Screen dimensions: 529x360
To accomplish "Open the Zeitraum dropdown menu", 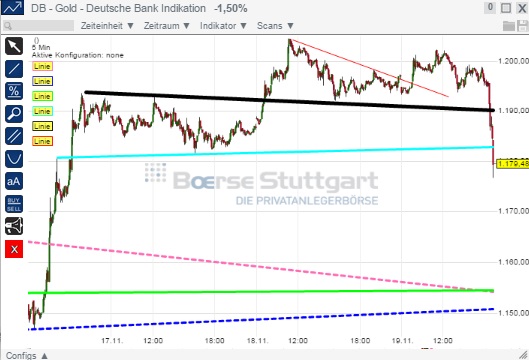I will tap(167, 26).
